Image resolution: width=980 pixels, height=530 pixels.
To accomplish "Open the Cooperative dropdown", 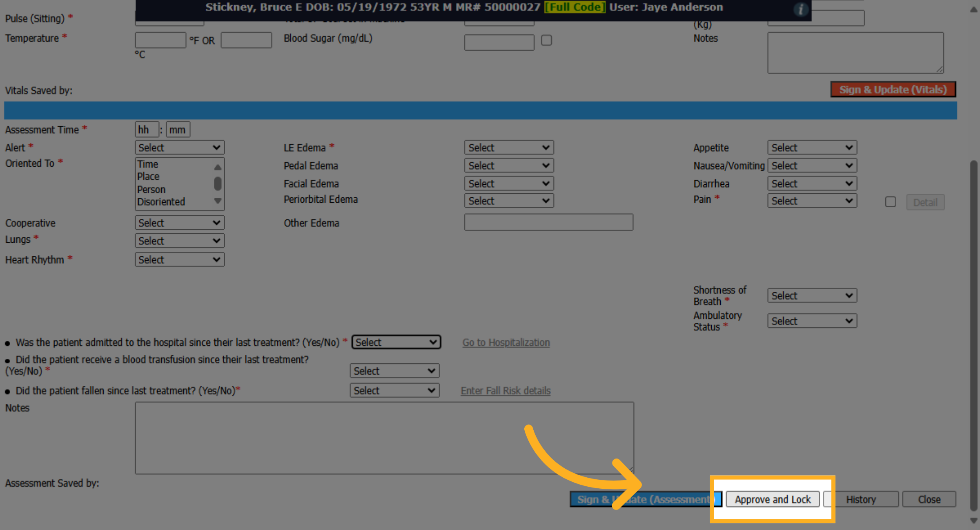I will (180, 223).
